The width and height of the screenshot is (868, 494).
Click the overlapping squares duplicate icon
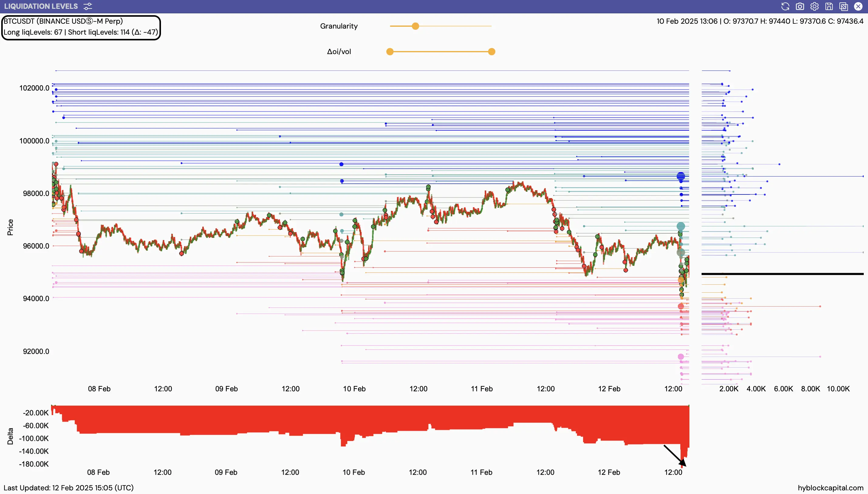pos(844,6)
